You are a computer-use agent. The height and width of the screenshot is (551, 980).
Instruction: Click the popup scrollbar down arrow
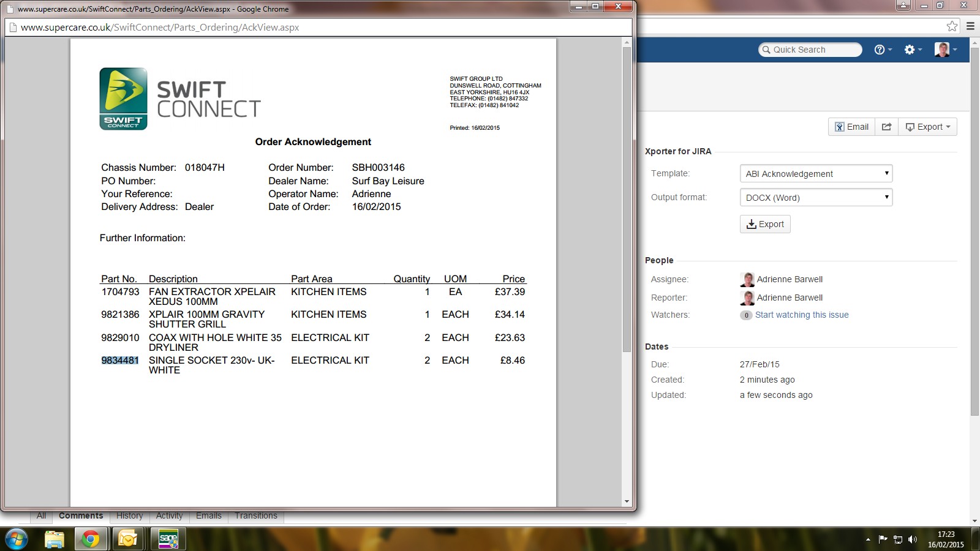point(627,501)
